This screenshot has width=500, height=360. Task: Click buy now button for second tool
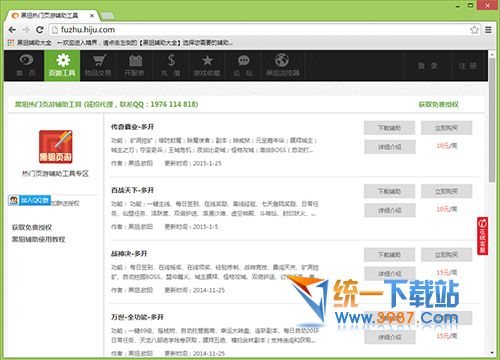click(446, 191)
